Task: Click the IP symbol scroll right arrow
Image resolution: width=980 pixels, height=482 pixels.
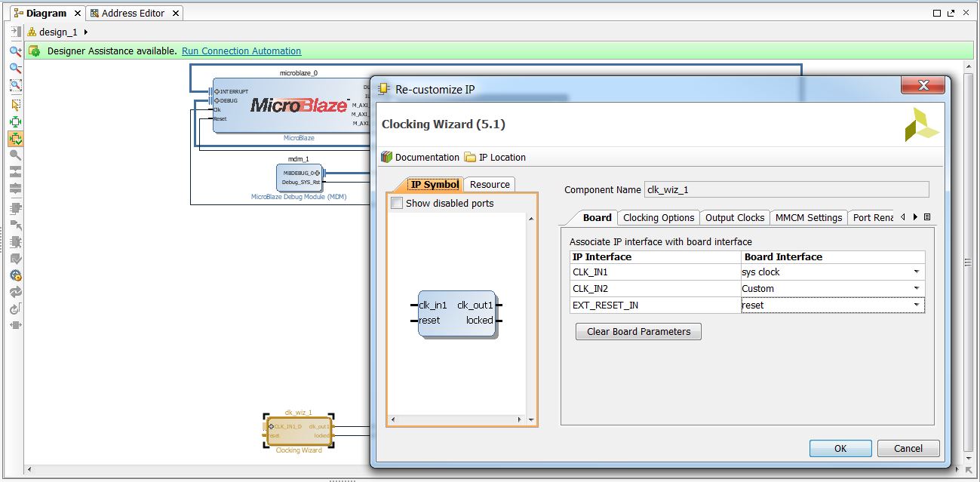Action: (519, 419)
